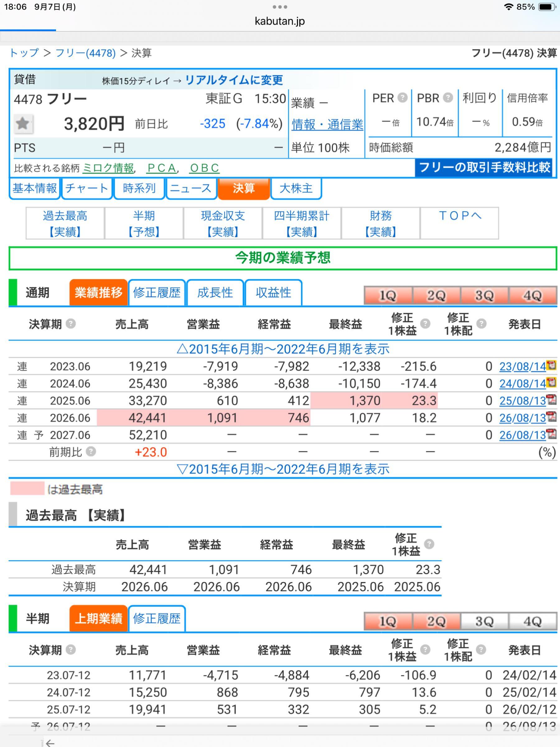Tap the back arrow at bottom left

49,743
